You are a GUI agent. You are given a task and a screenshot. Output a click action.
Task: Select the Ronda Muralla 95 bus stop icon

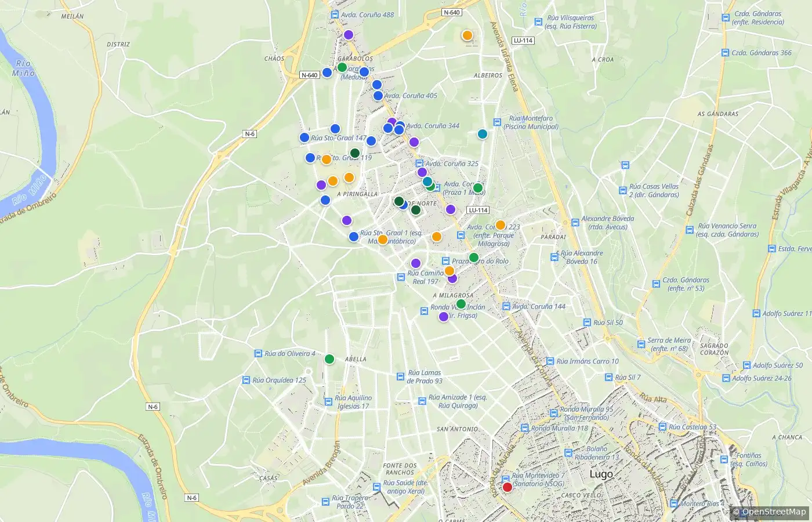tap(554, 414)
